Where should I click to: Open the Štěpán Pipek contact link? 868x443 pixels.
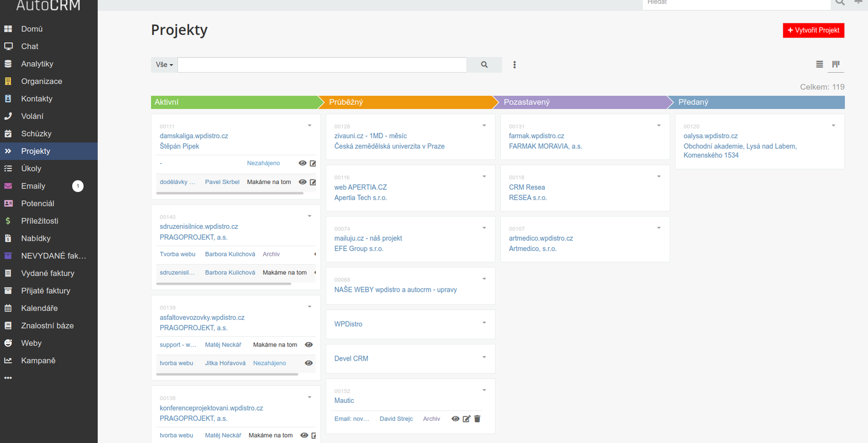pos(179,146)
